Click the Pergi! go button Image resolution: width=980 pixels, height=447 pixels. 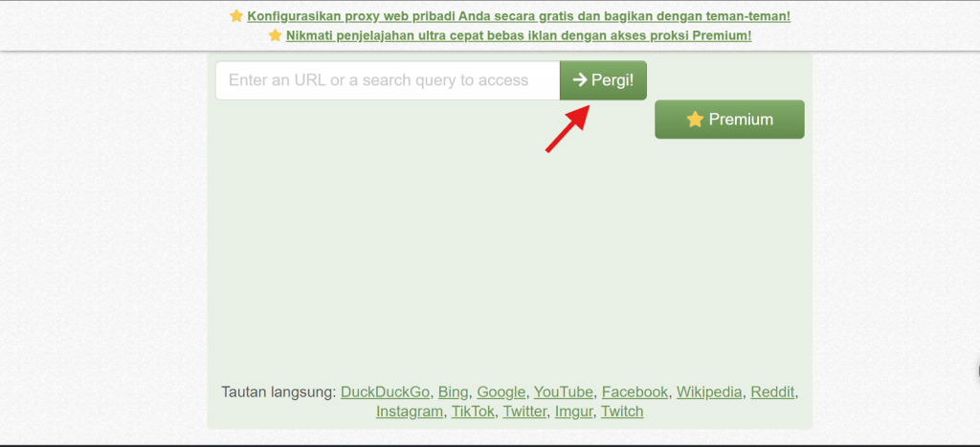click(x=603, y=80)
